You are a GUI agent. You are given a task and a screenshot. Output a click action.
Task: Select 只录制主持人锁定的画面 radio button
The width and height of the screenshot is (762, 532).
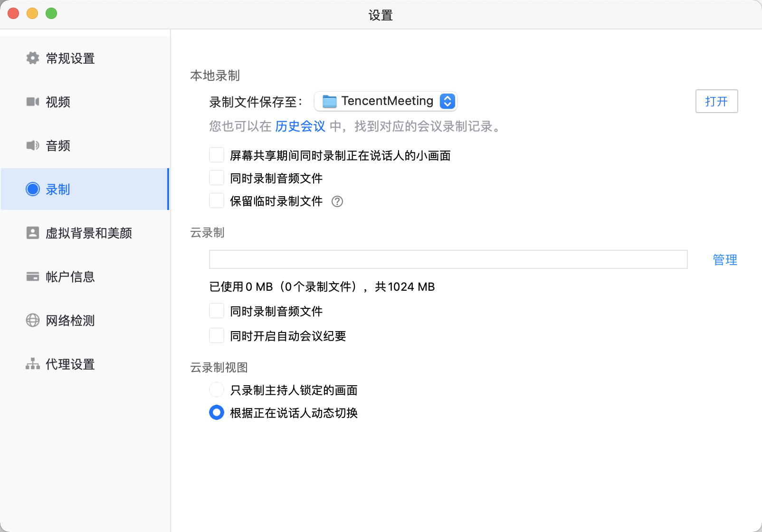[217, 389]
